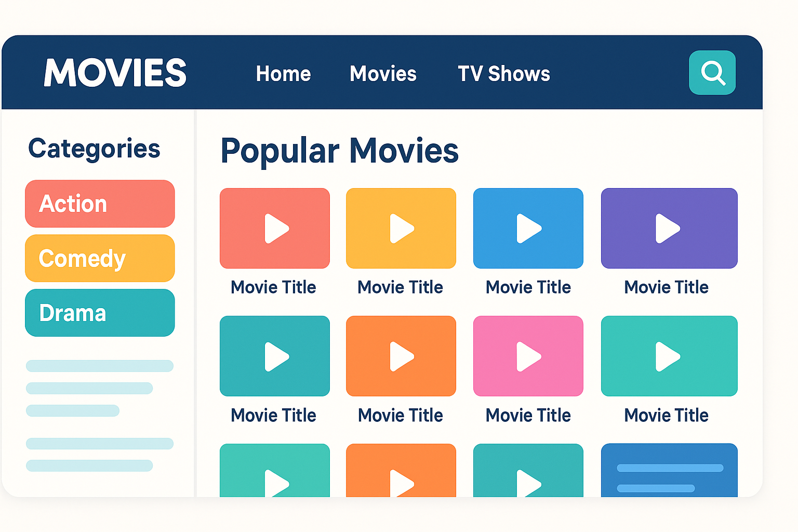
Task: Click the Categories sidebar heading
Action: (x=94, y=149)
